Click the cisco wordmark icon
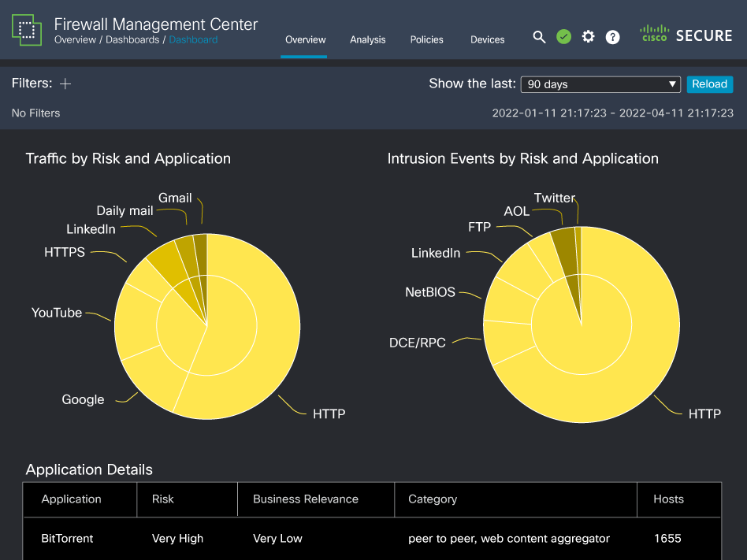The width and height of the screenshot is (747, 560). click(x=653, y=35)
